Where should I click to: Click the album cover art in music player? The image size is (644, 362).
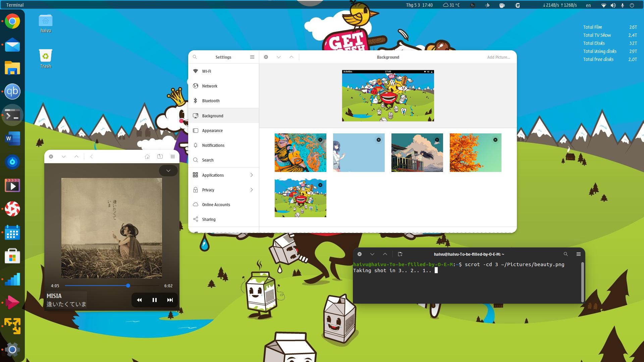[x=112, y=228]
